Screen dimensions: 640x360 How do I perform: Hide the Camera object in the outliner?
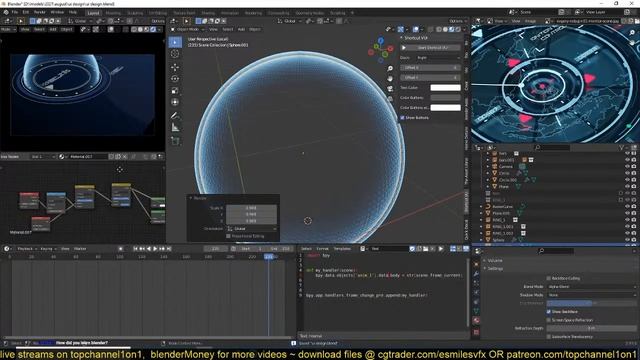point(627,167)
